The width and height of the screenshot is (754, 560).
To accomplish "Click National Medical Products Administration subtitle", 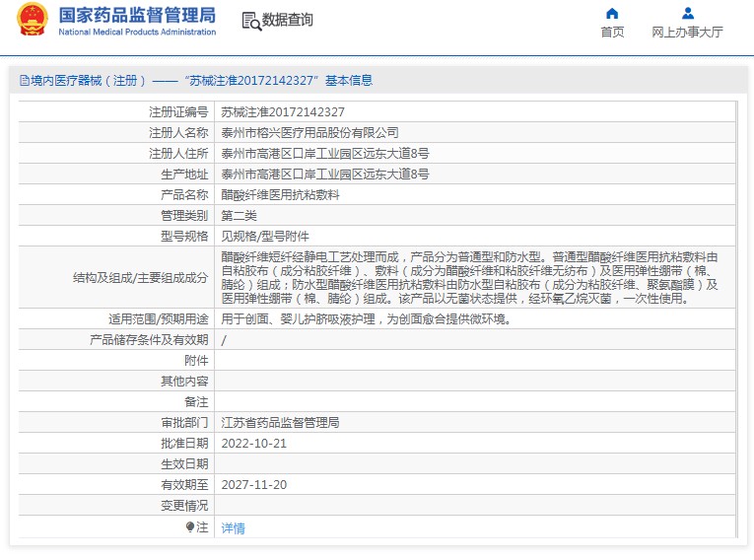I will [x=137, y=32].
